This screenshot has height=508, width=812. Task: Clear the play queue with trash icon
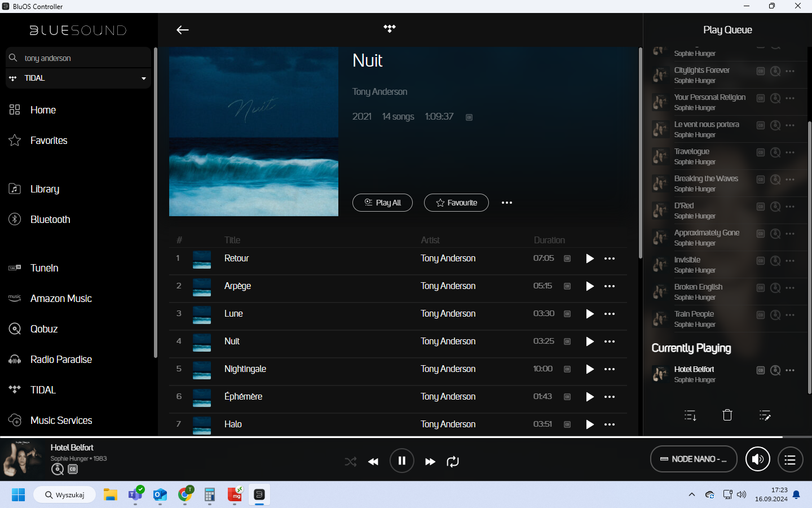727,415
